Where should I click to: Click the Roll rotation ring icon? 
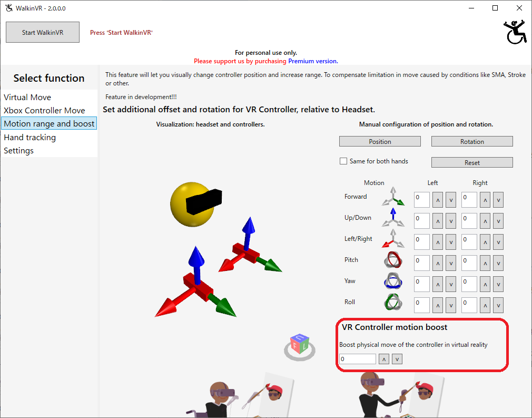[x=393, y=302]
